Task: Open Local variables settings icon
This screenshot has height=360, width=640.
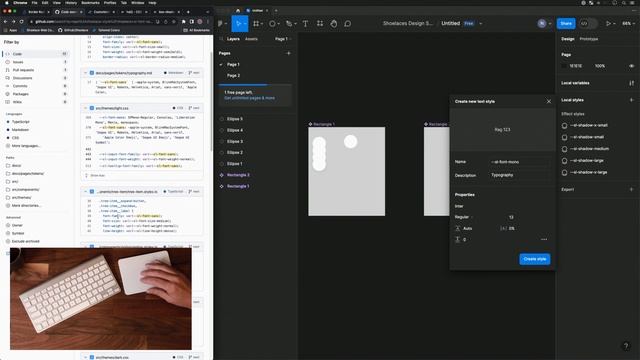Action: click(x=631, y=83)
